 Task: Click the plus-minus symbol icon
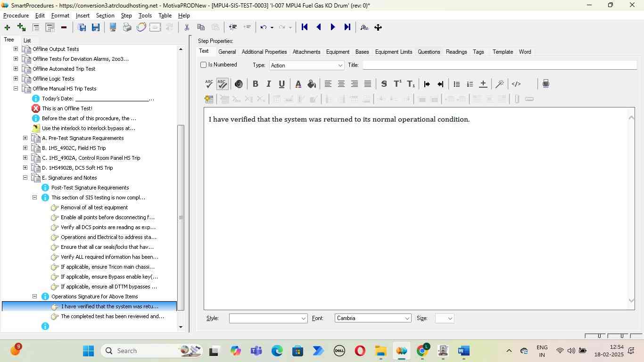coord(483,84)
